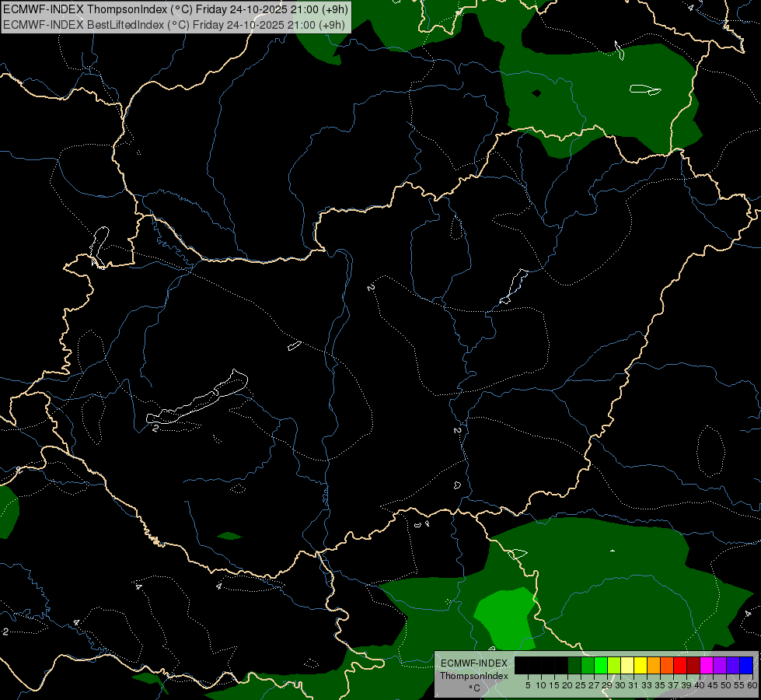The image size is (761, 700).
Task: Click the bright green 27-29 legend swatch
Action: (601, 665)
